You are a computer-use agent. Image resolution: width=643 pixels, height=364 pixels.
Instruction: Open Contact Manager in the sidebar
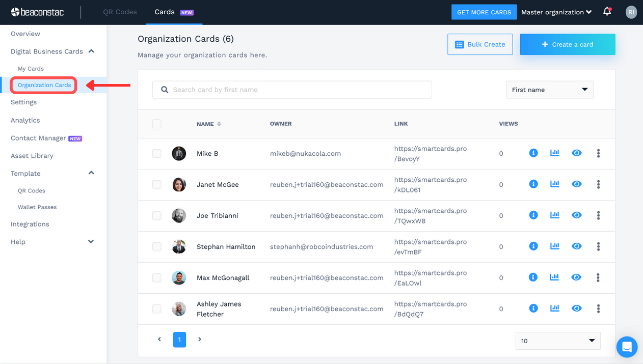pyautogui.click(x=38, y=138)
